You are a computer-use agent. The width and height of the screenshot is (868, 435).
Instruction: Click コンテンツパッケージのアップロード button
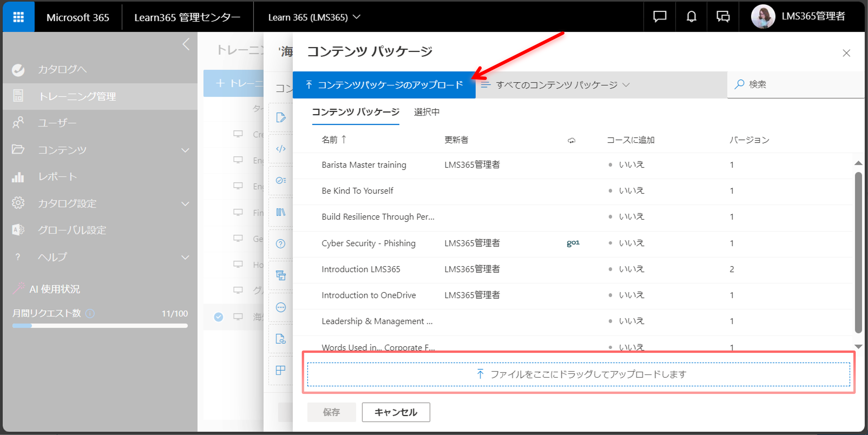pos(384,85)
